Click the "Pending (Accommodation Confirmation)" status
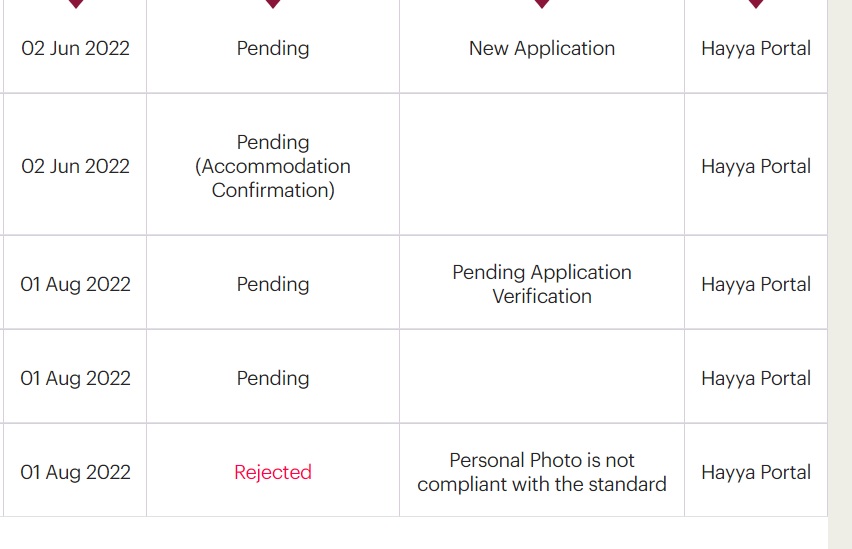Image resolution: width=852 pixels, height=549 pixels. click(x=273, y=166)
